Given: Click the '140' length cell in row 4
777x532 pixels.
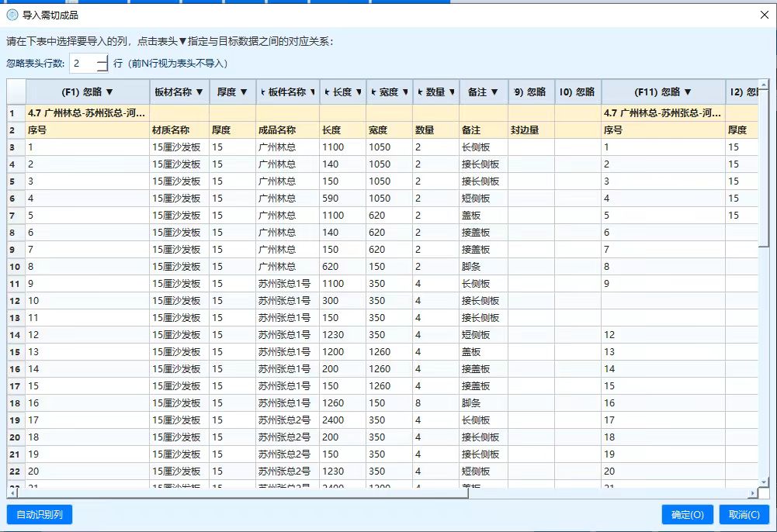Looking at the screenshot, I should click(343, 164).
